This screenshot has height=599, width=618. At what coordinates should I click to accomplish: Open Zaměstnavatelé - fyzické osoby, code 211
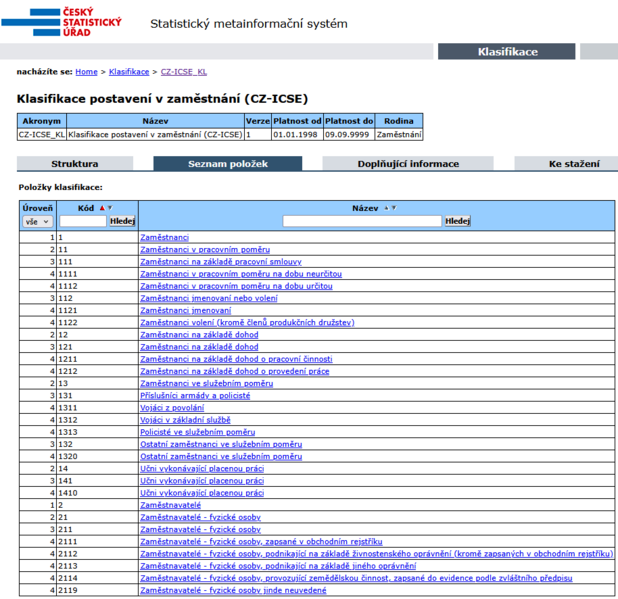[200, 530]
